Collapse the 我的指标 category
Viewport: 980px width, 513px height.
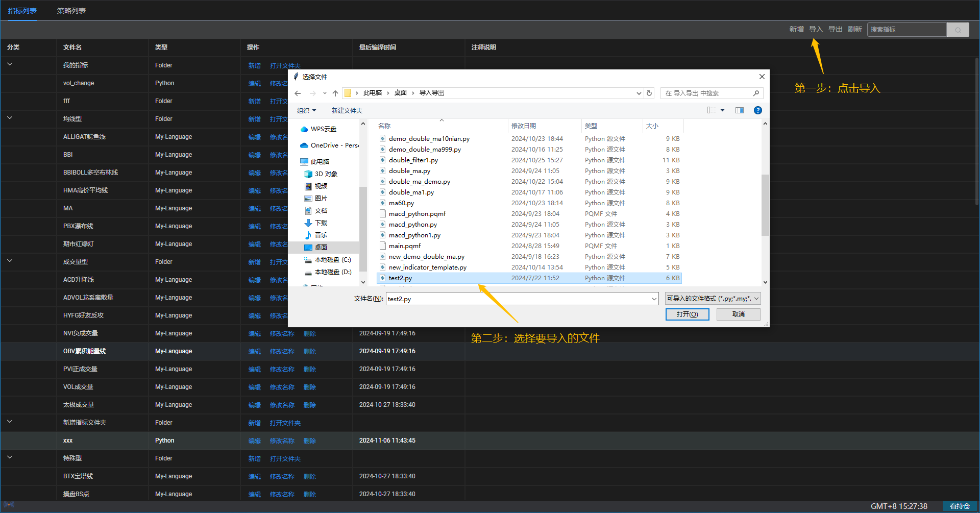[x=10, y=64]
